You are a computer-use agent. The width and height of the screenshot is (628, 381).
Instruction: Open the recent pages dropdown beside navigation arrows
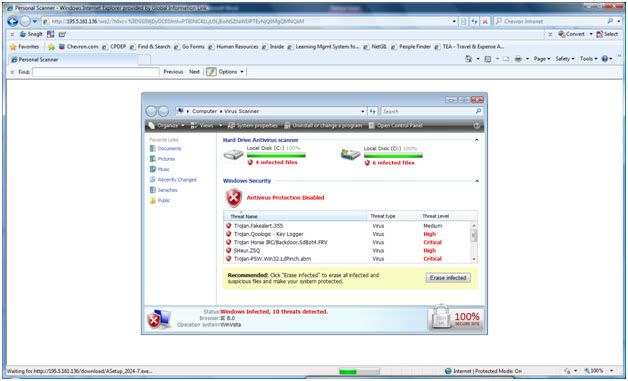click(x=34, y=22)
